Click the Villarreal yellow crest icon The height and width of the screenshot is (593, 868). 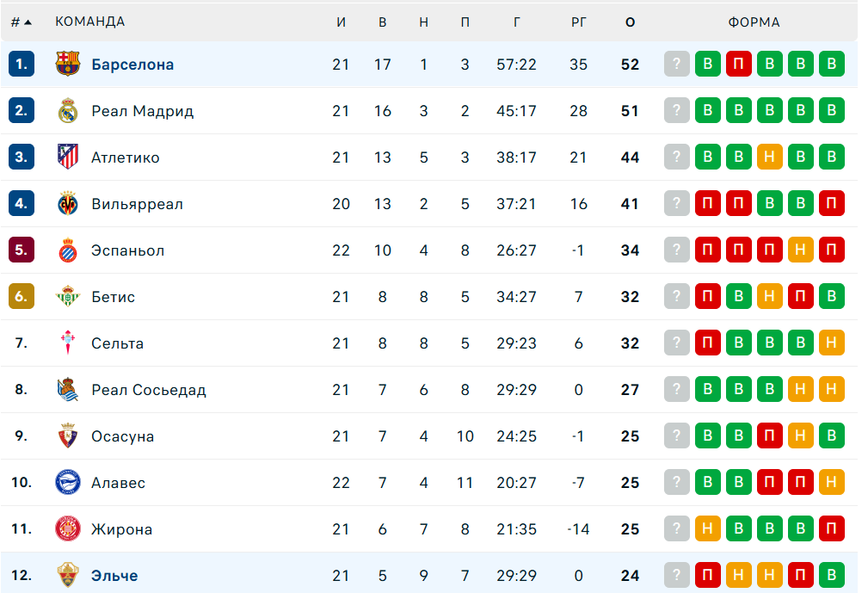[67, 204]
